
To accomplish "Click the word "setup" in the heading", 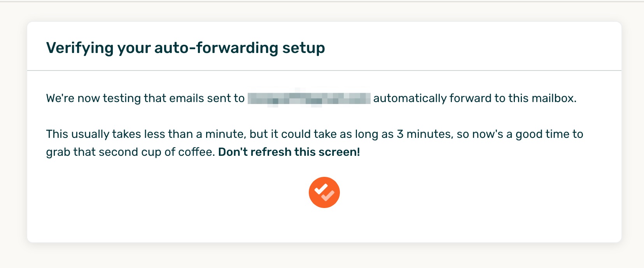I will coord(304,48).
